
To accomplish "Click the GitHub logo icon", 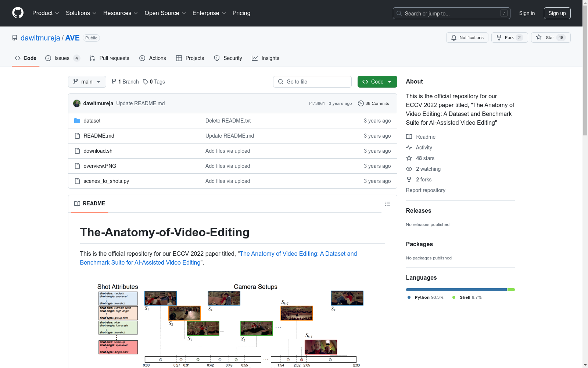I will pos(18,13).
